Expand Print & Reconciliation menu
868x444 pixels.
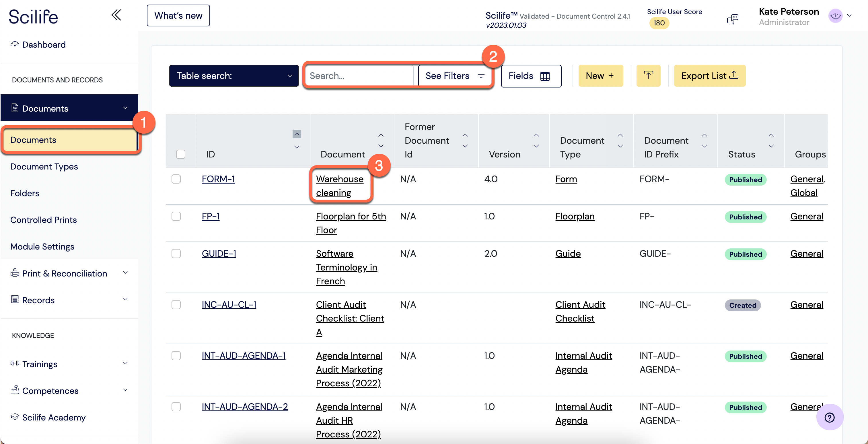click(x=125, y=272)
